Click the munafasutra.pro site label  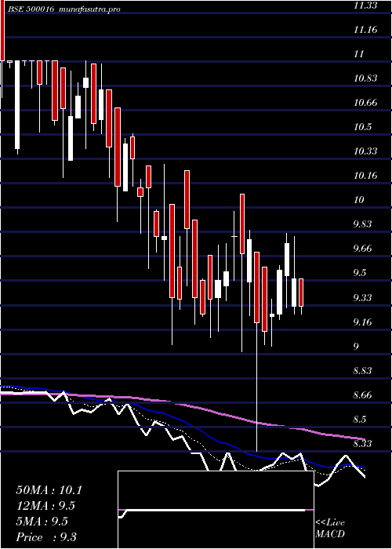(90, 9)
